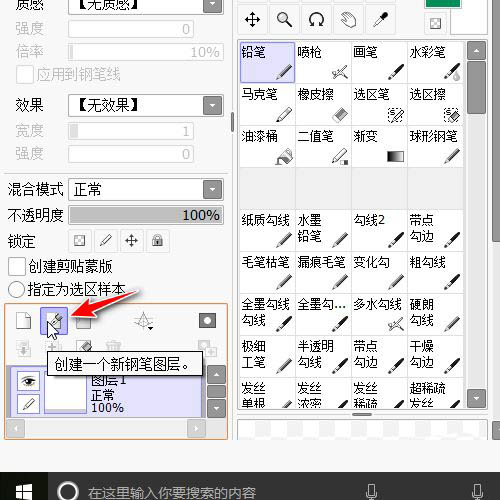Choose the 喷枪 airbrush tool
The width and height of the screenshot is (500, 500).
[x=323, y=62]
